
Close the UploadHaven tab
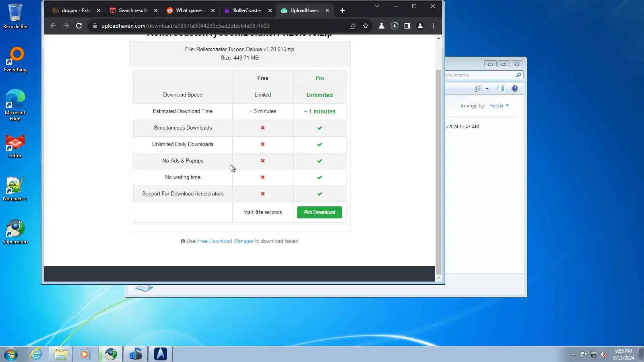pos(327,10)
